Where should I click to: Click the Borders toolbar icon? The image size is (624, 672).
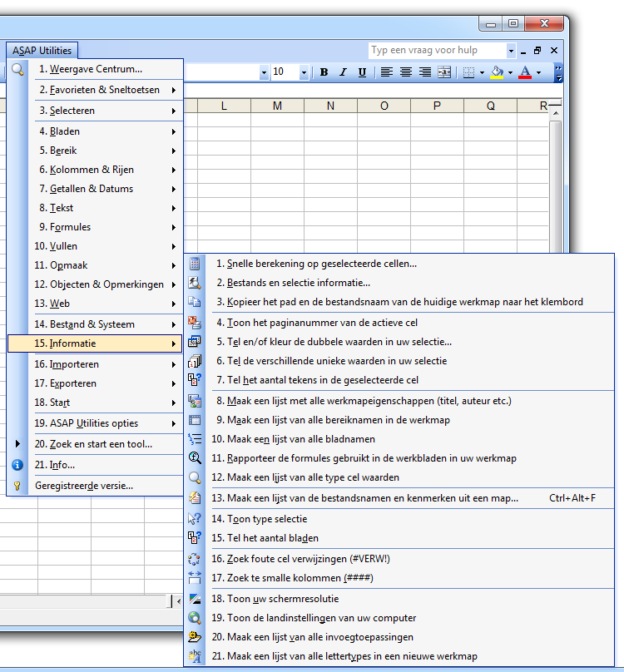[468, 72]
